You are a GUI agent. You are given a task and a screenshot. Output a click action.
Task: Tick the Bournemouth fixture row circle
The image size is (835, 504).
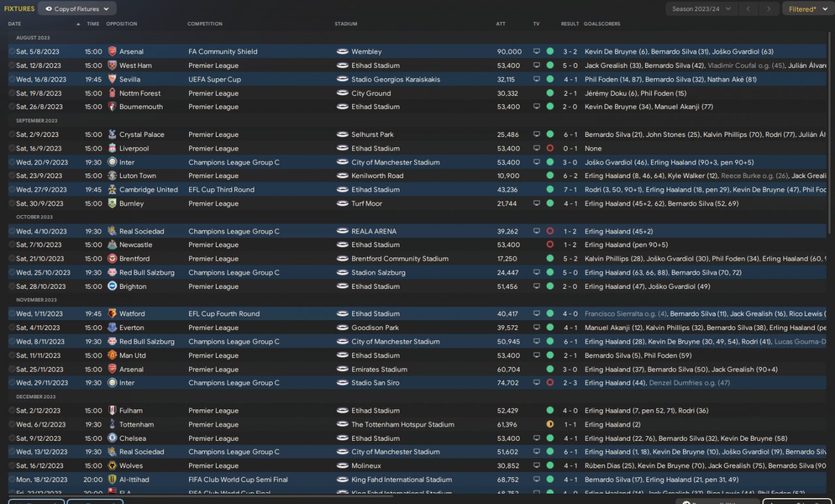(x=12, y=107)
